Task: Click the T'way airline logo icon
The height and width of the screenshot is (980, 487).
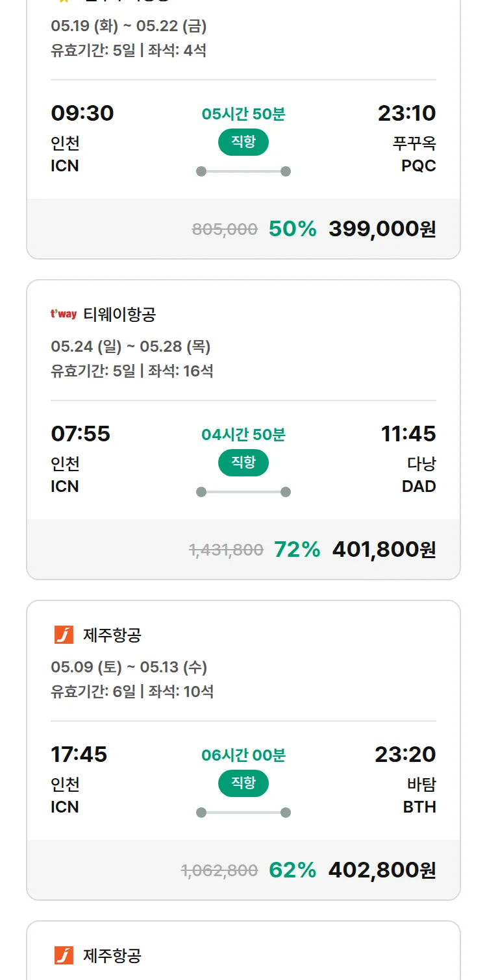Action: 64,315
